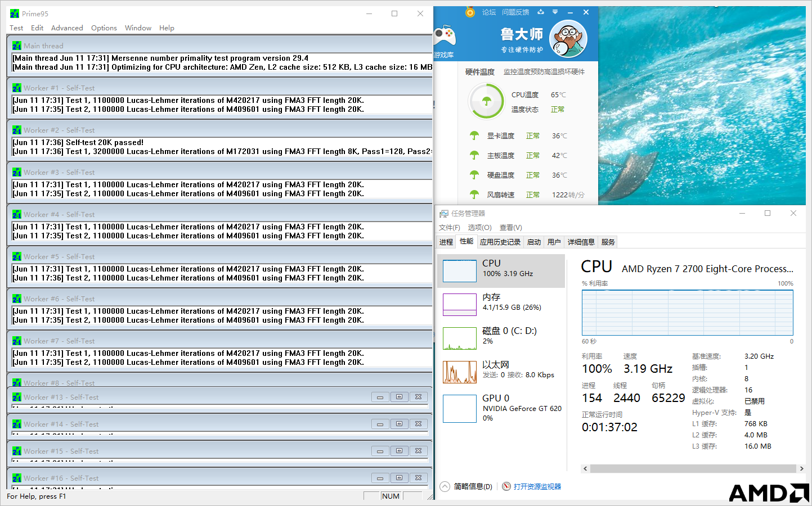Switch to the 应用历史记录 tab
The height and width of the screenshot is (506, 812).
click(x=500, y=242)
